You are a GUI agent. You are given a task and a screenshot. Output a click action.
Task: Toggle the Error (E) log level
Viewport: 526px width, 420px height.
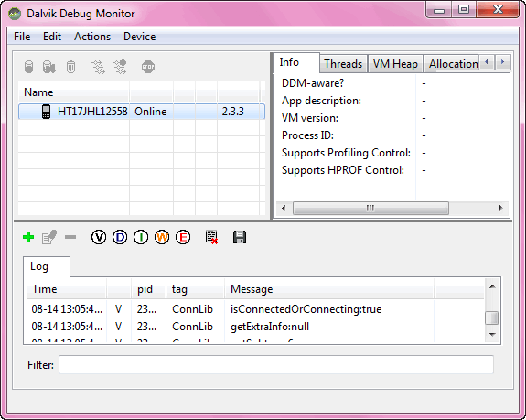click(183, 237)
